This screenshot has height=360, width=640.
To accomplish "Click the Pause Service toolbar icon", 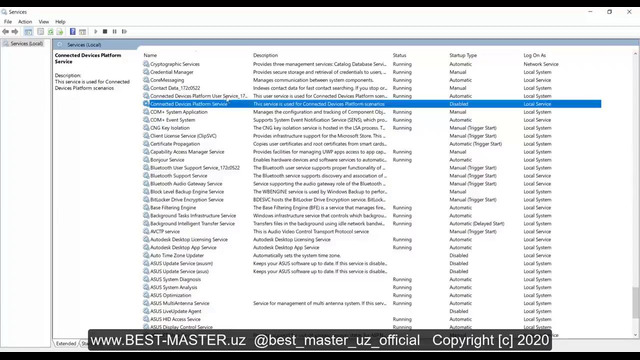I will 115,31.
